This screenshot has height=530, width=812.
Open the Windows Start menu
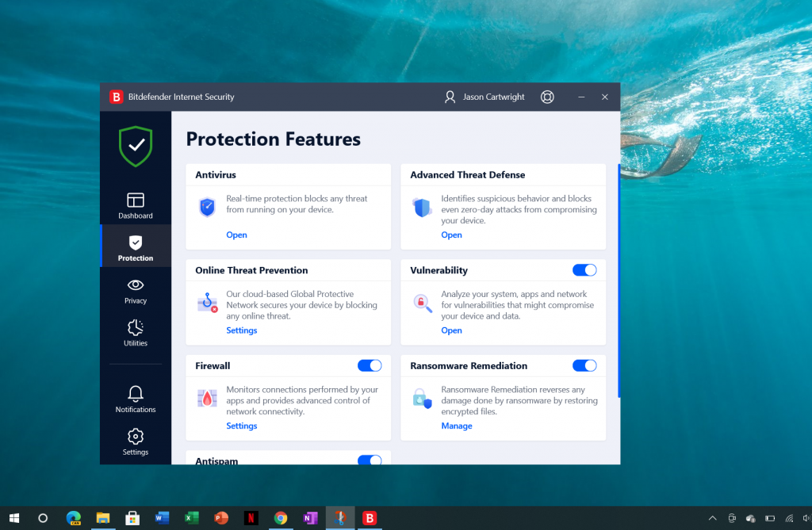14,518
